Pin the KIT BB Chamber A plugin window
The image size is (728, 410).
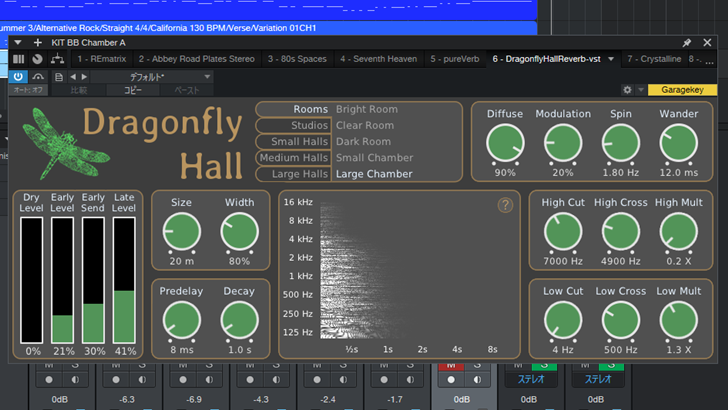[687, 43]
